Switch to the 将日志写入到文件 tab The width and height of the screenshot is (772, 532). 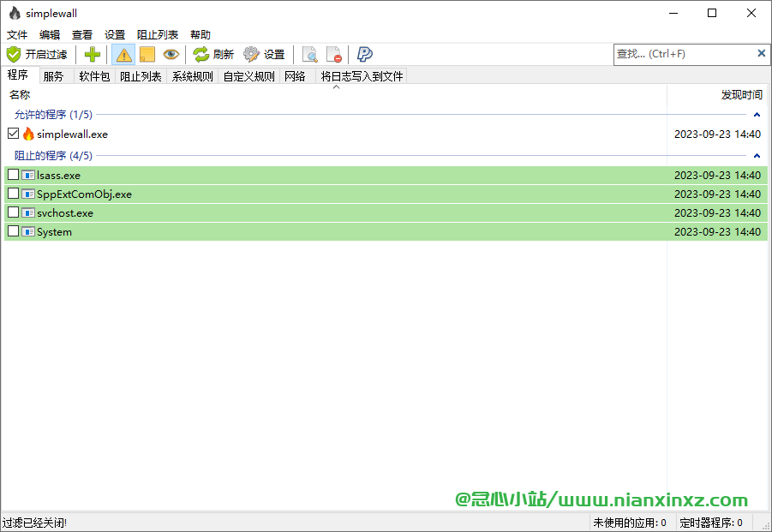[x=362, y=76]
